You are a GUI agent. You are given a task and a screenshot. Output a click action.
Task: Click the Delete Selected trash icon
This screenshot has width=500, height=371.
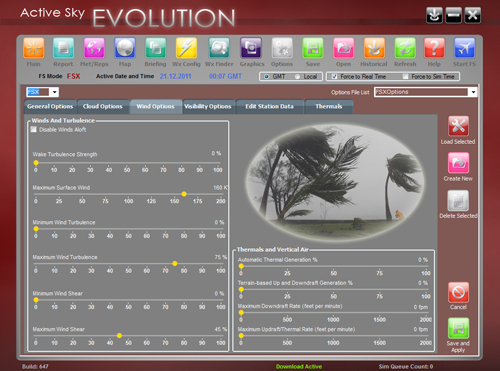pos(458,200)
